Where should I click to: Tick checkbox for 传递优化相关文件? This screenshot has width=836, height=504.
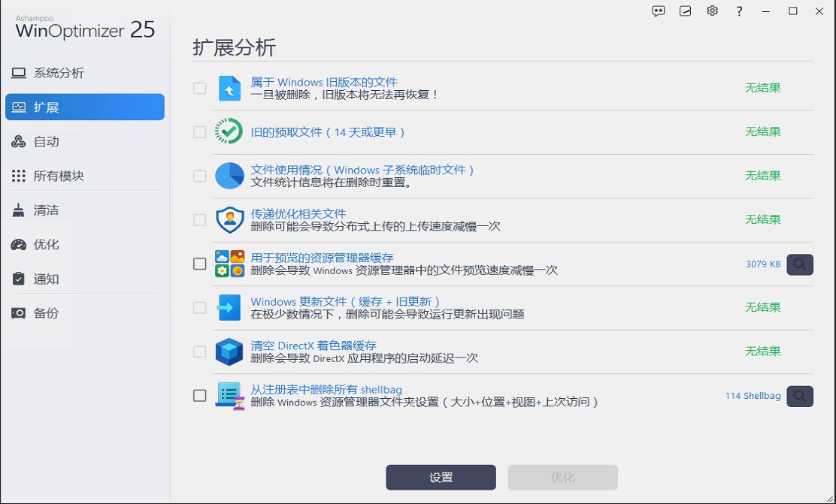click(x=199, y=219)
